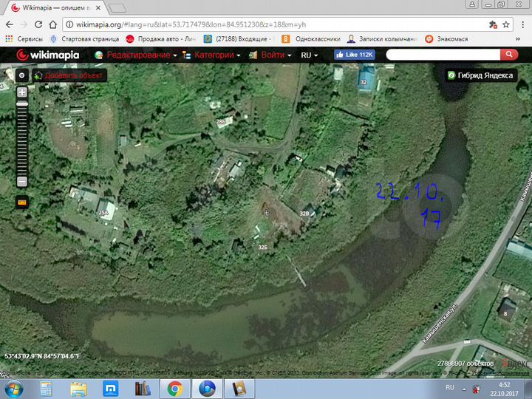Open the RU language selector
Screen dimensions: 532x399
pyautogui.click(x=309, y=55)
